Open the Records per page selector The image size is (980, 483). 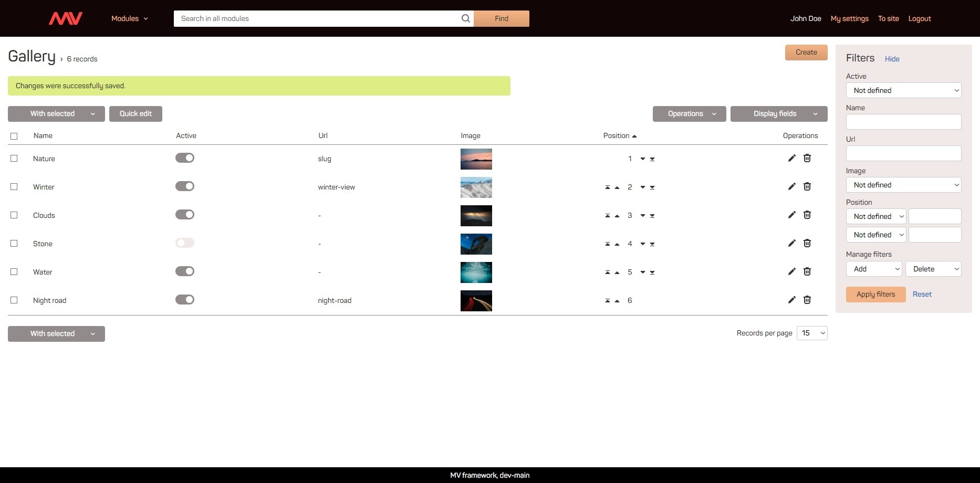(812, 333)
